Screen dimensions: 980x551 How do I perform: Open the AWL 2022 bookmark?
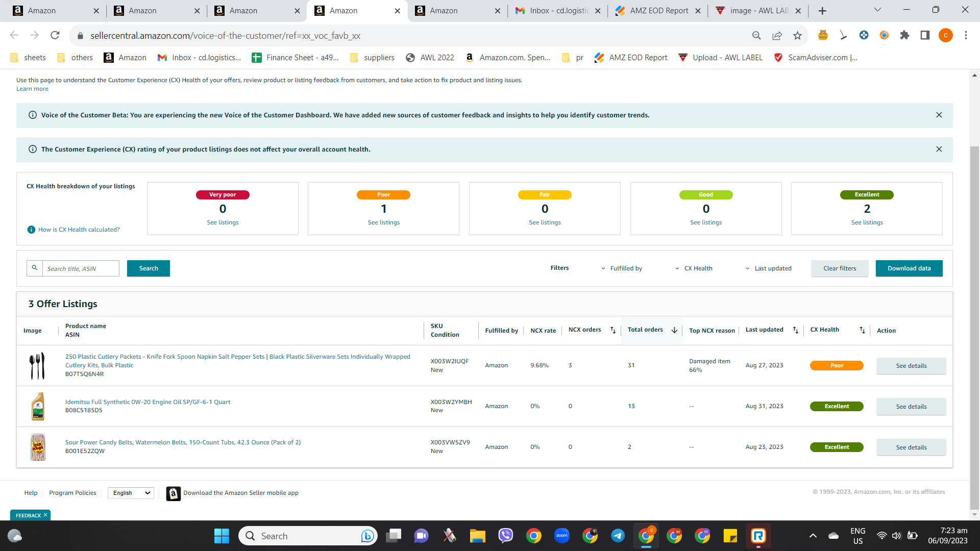point(430,58)
